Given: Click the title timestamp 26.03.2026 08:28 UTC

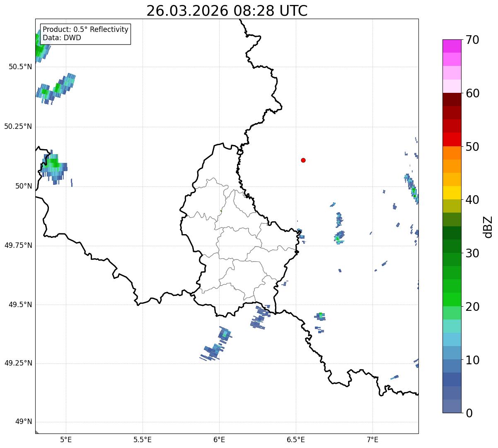Looking at the screenshot, I should point(227,11).
